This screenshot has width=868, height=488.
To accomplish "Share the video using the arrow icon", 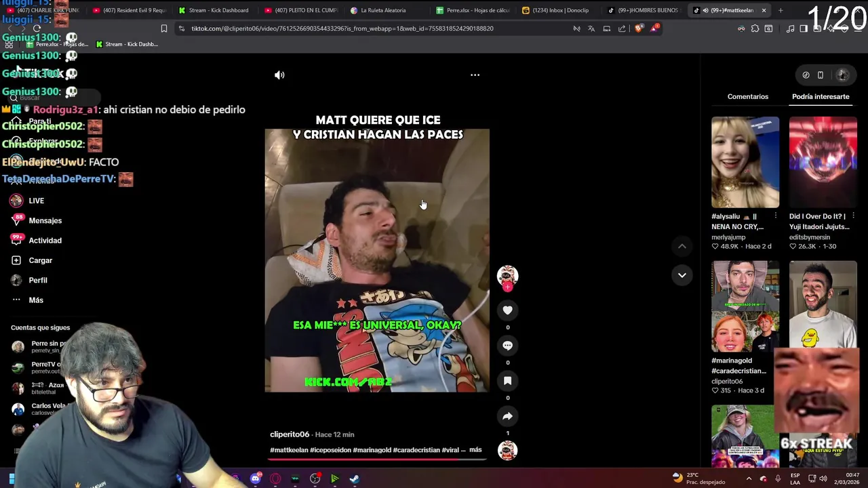I will (507, 415).
